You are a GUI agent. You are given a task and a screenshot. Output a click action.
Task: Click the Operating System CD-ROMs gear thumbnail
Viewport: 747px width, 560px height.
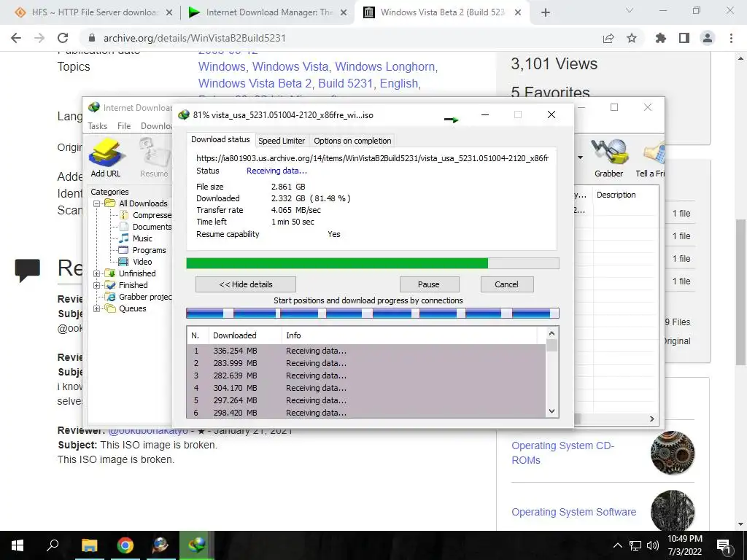pos(673,453)
